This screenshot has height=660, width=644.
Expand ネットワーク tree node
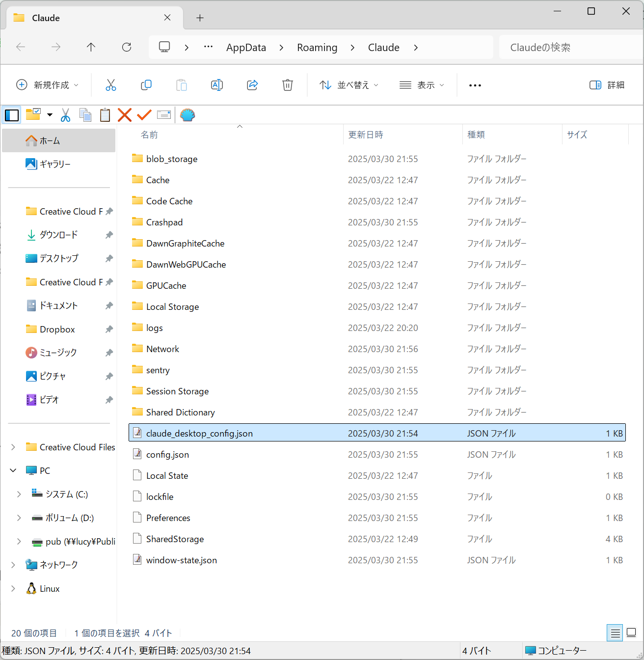13,565
